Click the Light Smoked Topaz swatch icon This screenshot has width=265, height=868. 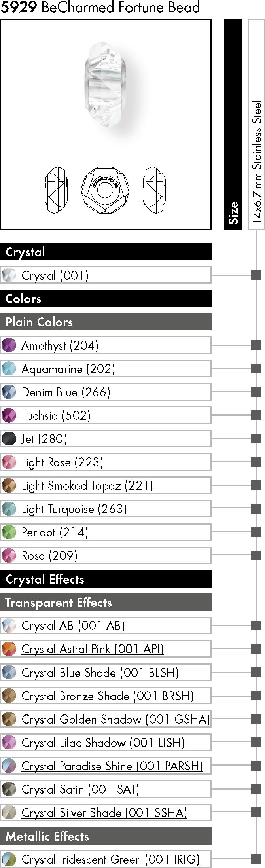pos(9,485)
